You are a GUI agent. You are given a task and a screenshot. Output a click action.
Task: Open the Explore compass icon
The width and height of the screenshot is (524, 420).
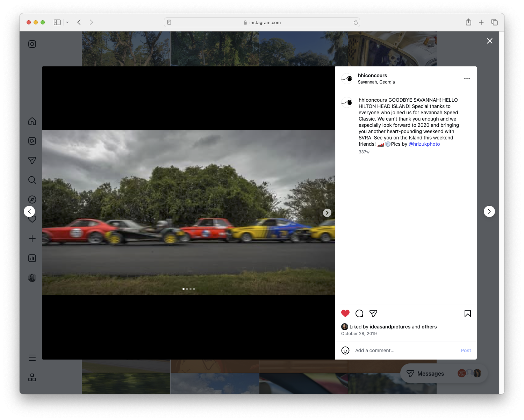[x=32, y=199]
